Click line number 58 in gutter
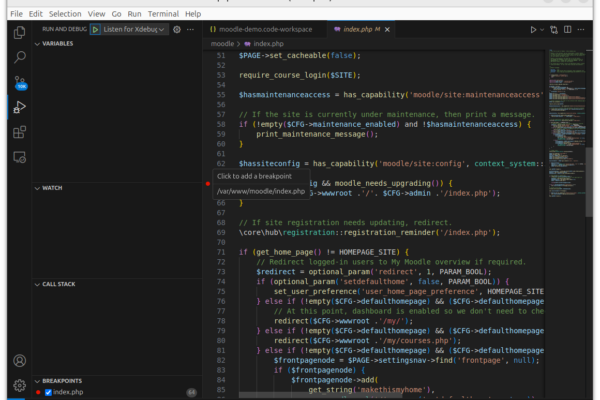Image resolution: width=600 pixels, height=400 pixels. (x=221, y=124)
